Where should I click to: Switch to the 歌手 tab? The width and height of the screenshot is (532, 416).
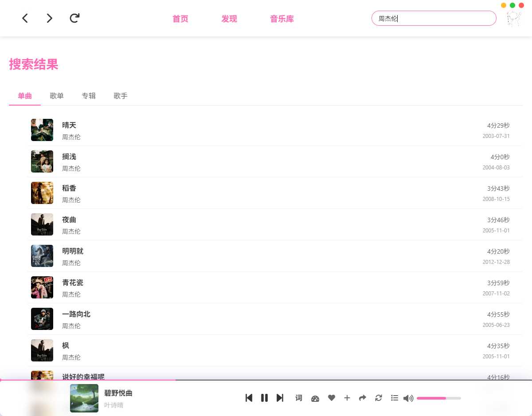(120, 96)
